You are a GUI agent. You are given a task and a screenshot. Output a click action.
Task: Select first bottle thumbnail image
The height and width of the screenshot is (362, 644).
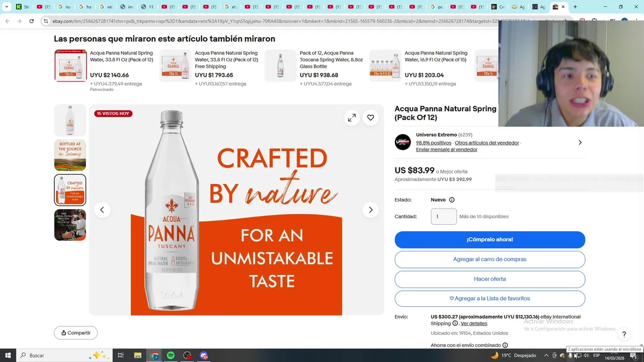(70, 120)
